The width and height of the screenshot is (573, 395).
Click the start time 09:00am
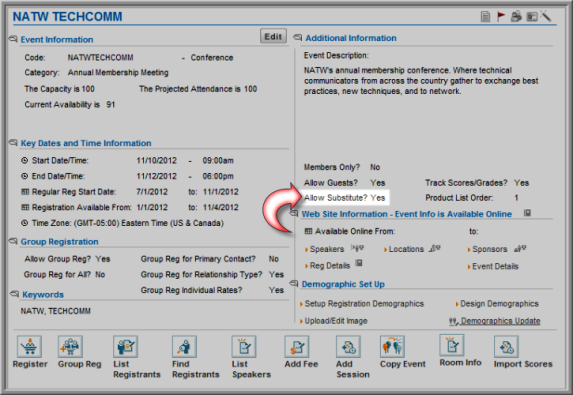pos(218,160)
